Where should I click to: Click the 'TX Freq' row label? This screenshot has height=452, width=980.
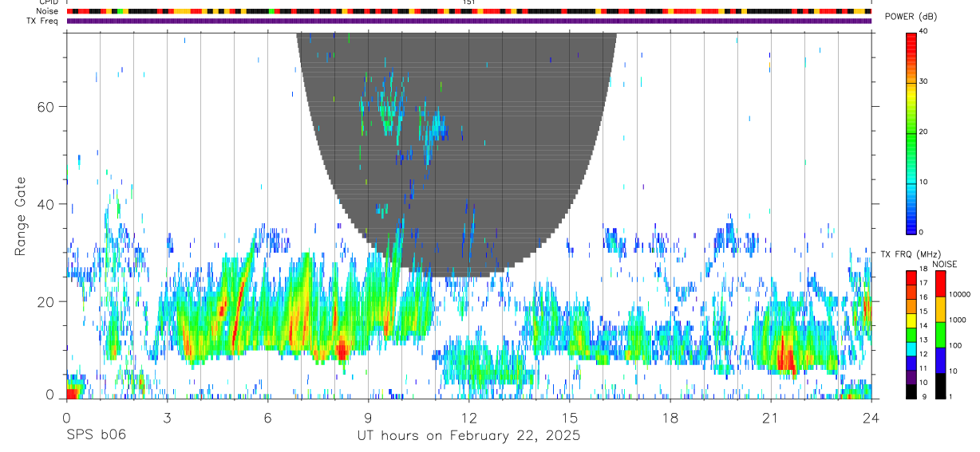tap(43, 21)
